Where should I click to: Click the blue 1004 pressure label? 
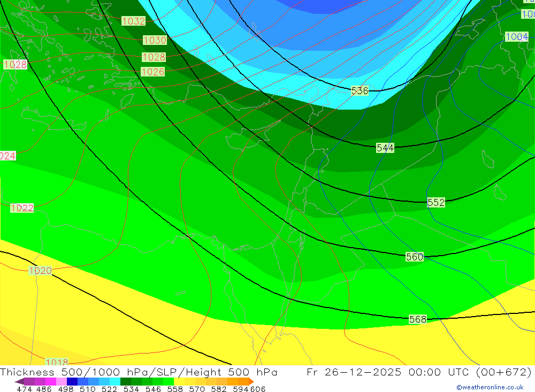pyautogui.click(x=517, y=36)
